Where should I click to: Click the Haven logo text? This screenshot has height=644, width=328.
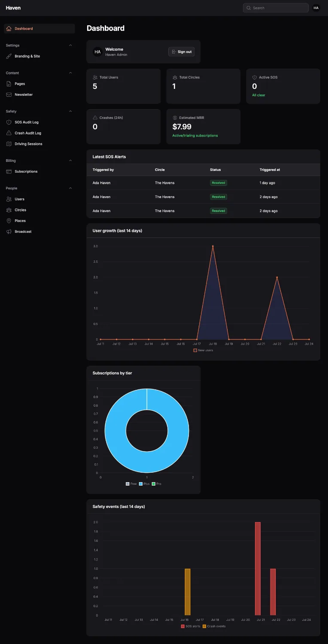(13, 8)
